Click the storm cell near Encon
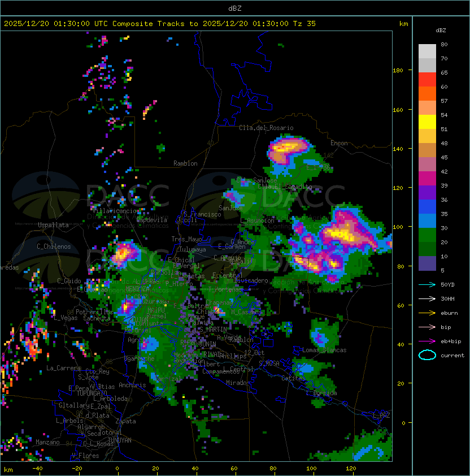Viewport: 470px width, 476px height. click(288, 150)
